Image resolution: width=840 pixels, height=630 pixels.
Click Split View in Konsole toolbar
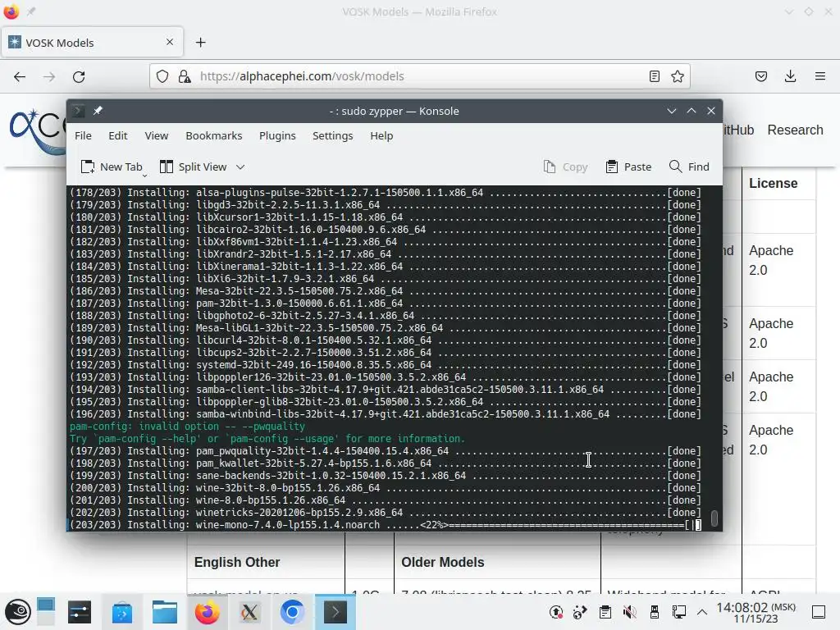coord(194,167)
